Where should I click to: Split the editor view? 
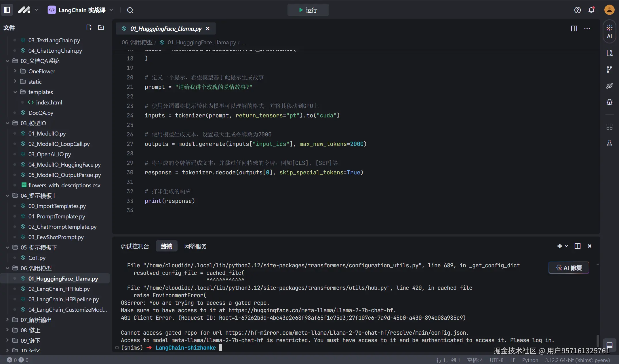(574, 28)
